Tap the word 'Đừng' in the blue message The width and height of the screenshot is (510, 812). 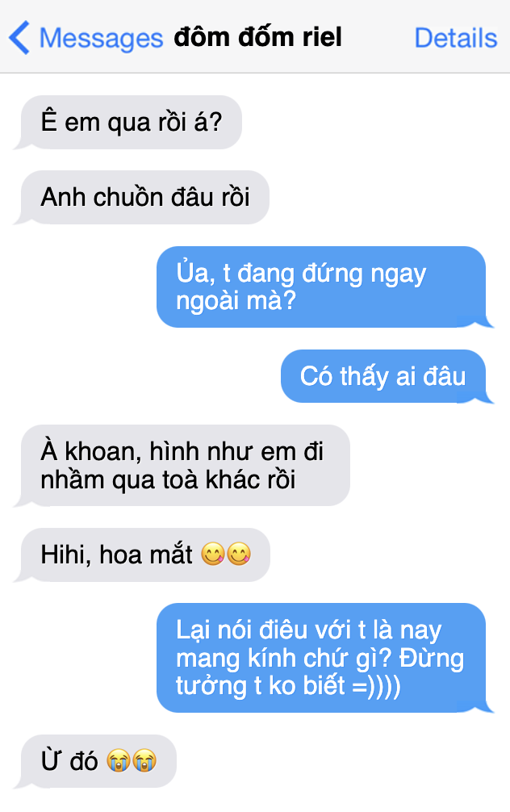pos(432,658)
